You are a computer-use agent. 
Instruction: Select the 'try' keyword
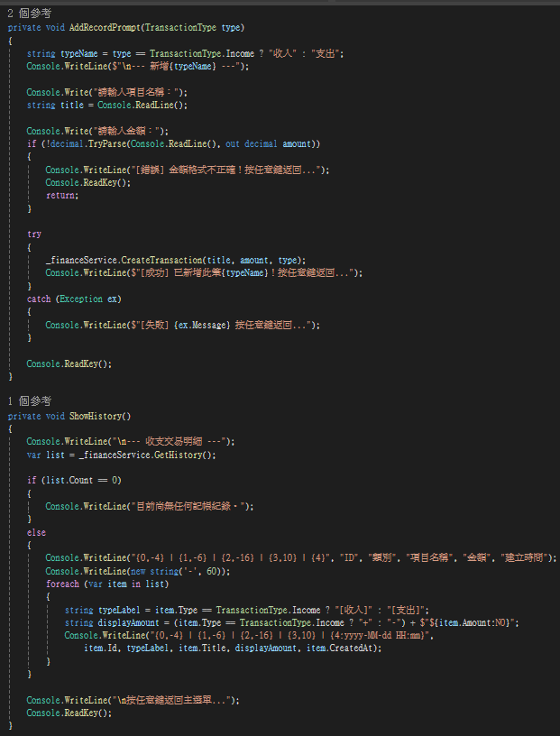pyautogui.click(x=34, y=235)
